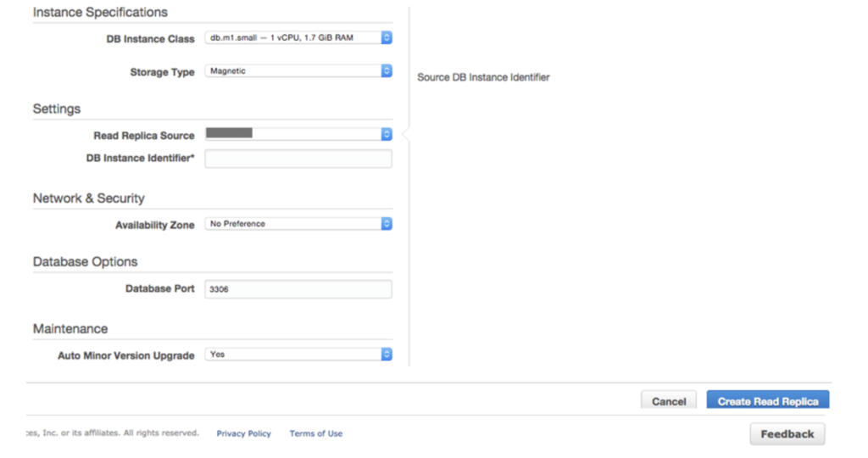This screenshot has width=868, height=458.
Task: Click the DB Instance Identifier* label
Action: click(x=140, y=159)
